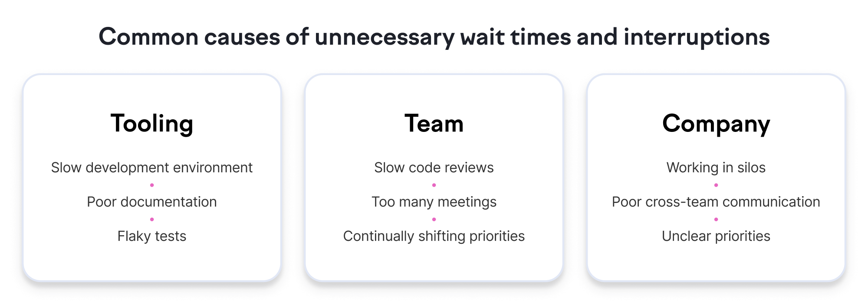Click pink dot above 'Flaky tests'
The image size is (868, 302).
coord(152,220)
